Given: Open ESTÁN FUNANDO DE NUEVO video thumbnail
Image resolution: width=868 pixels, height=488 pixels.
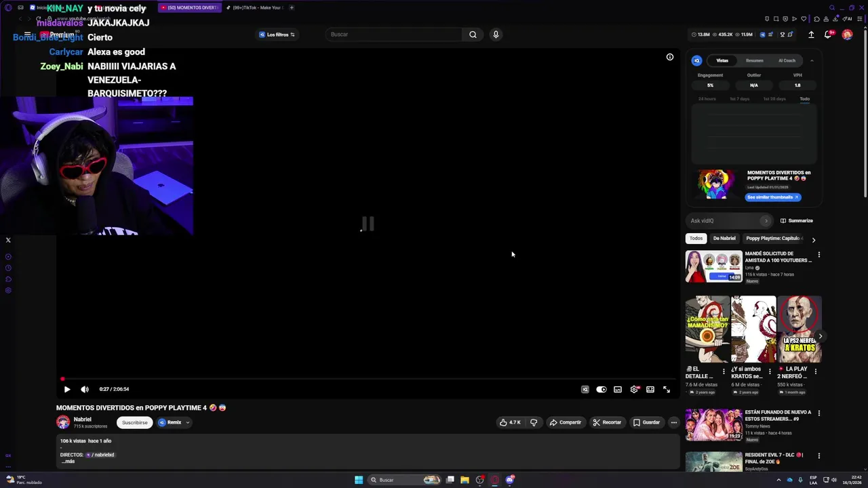Looking at the screenshot, I should (x=713, y=424).
